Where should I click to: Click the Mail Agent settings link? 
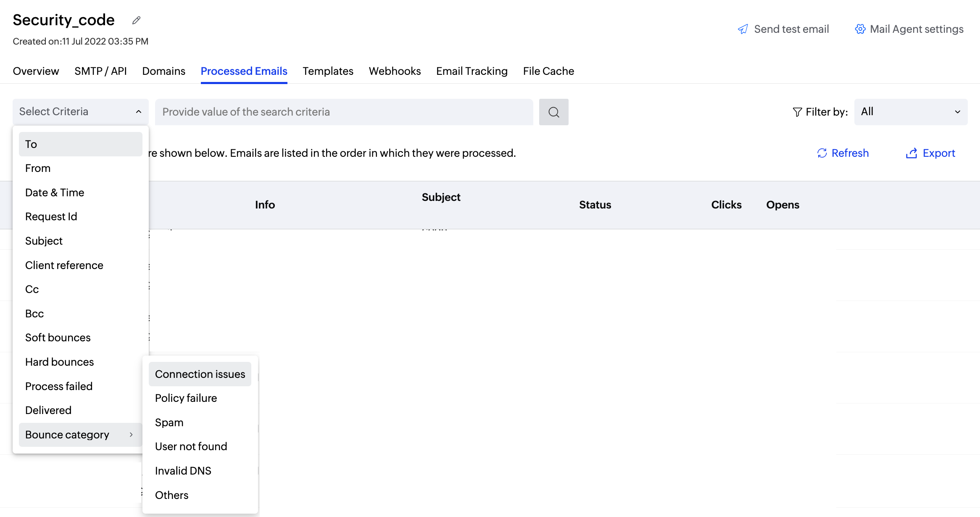click(916, 29)
